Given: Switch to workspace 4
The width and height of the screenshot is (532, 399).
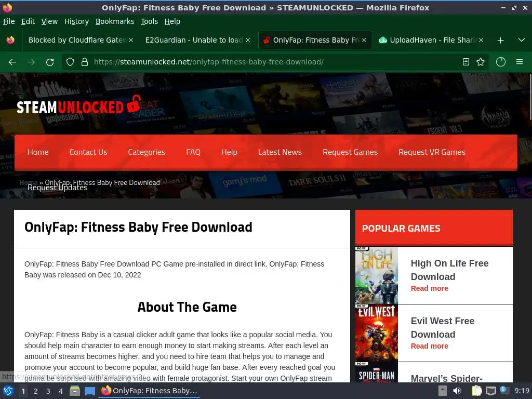Looking at the screenshot, I should click(x=61, y=391).
